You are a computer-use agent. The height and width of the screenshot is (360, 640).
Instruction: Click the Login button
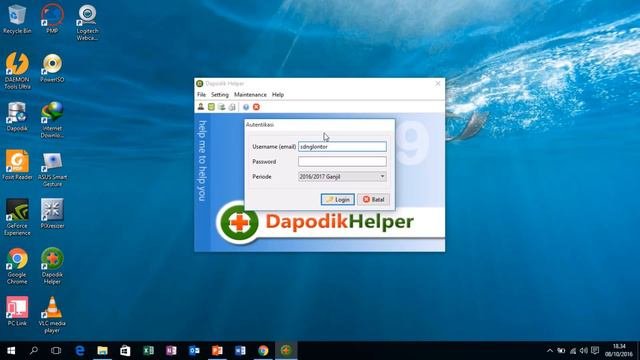click(x=338, y=200)
